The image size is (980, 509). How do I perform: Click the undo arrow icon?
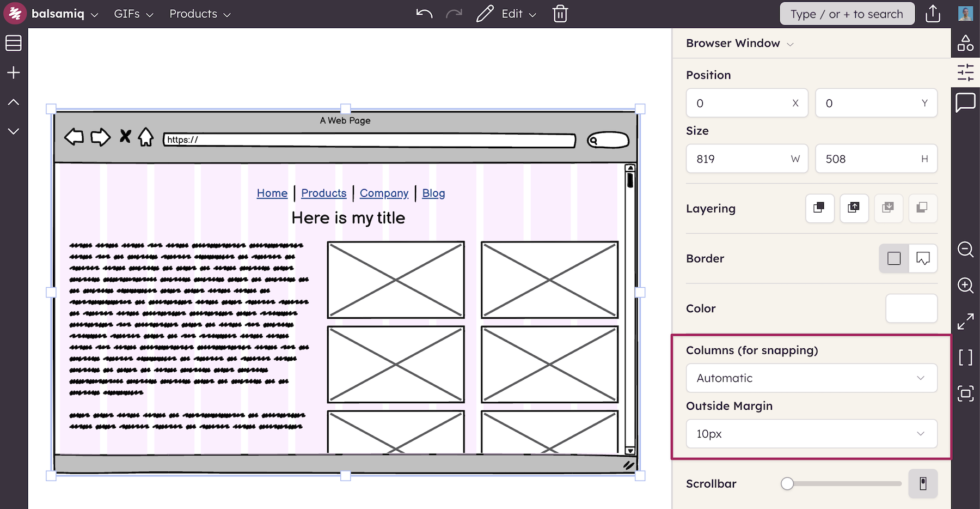point(424,14)
